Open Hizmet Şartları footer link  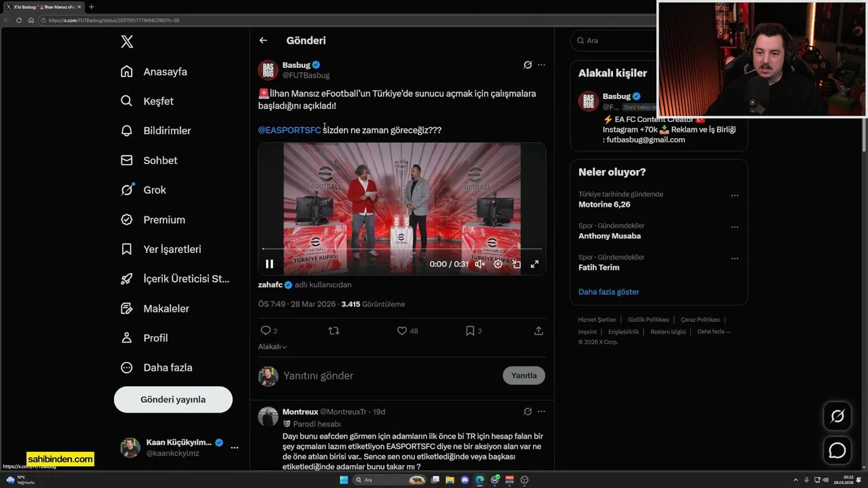point(597,320)
